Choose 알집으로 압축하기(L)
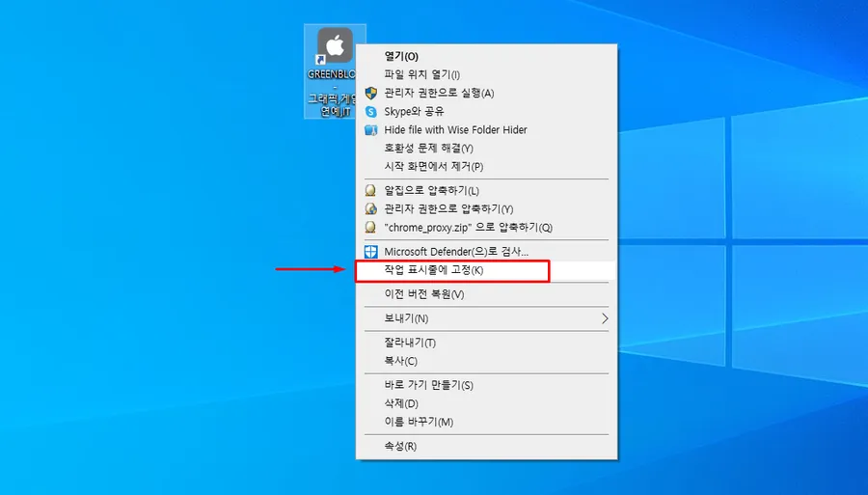Image resolution: width=868 pixels, height=495 pixels. [486, 191]
